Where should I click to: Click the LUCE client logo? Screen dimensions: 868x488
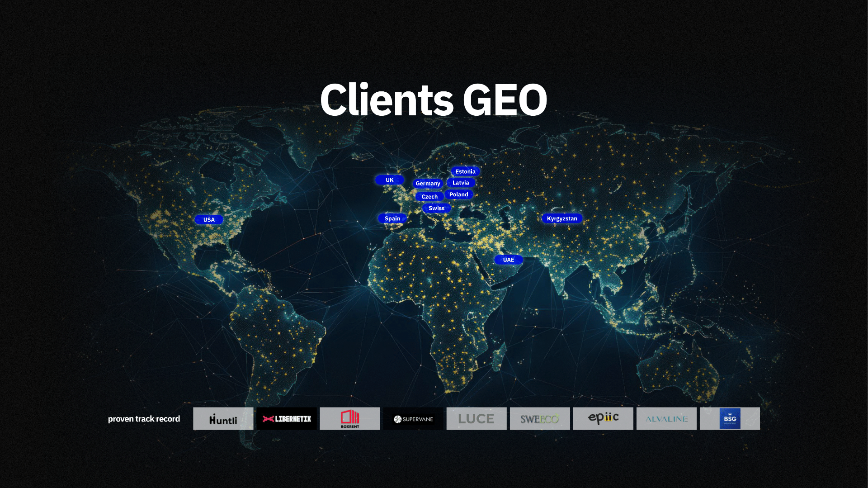coord(476,419)
